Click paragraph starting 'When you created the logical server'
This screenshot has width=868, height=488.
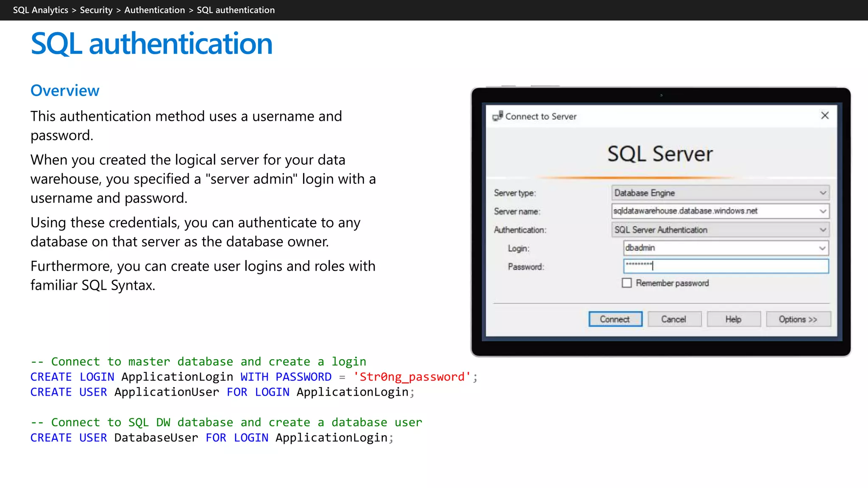(203, 179)
